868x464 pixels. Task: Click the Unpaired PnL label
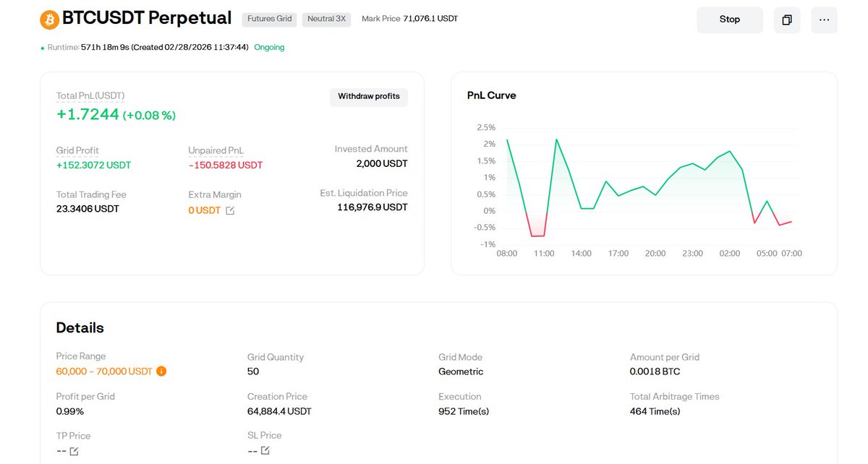216,150
